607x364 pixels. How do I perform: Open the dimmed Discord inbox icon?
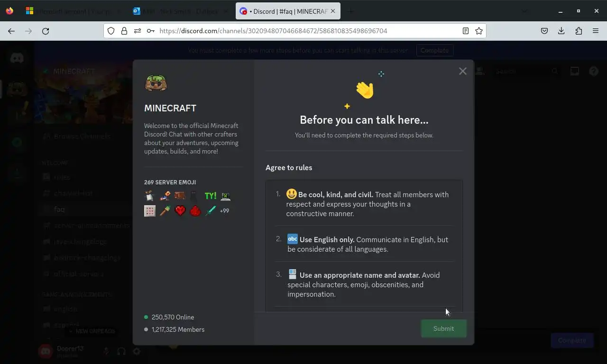click(x=575, y=71)
